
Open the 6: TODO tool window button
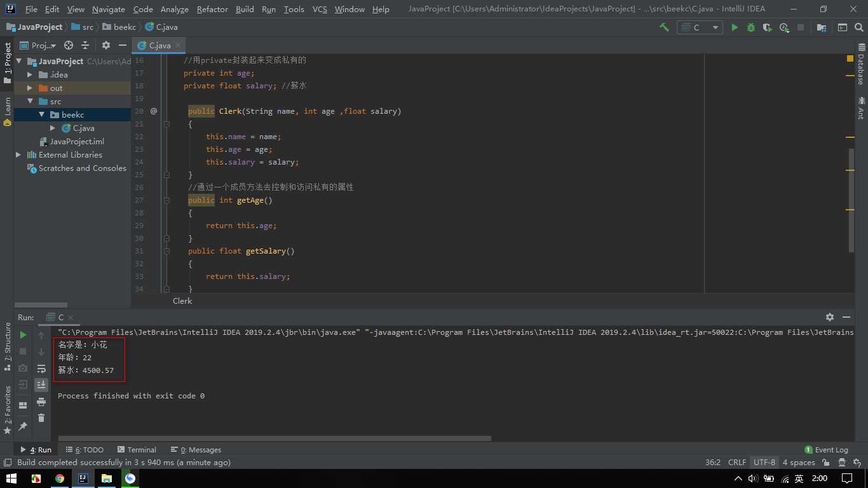(x=85, y=449)
